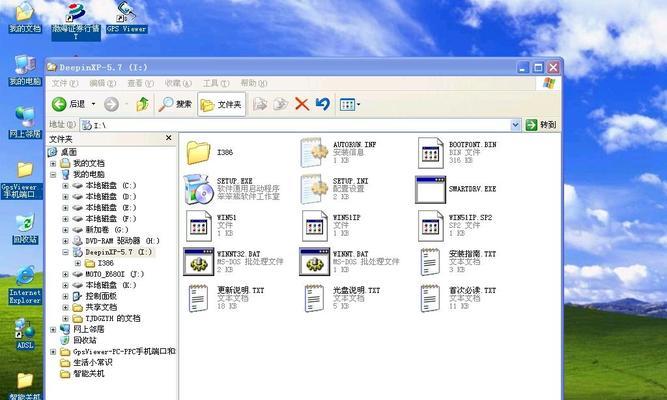667x400 pixels.
Task: Open the Search (搜索) toolbar button
Action: [x=175, y=104]
